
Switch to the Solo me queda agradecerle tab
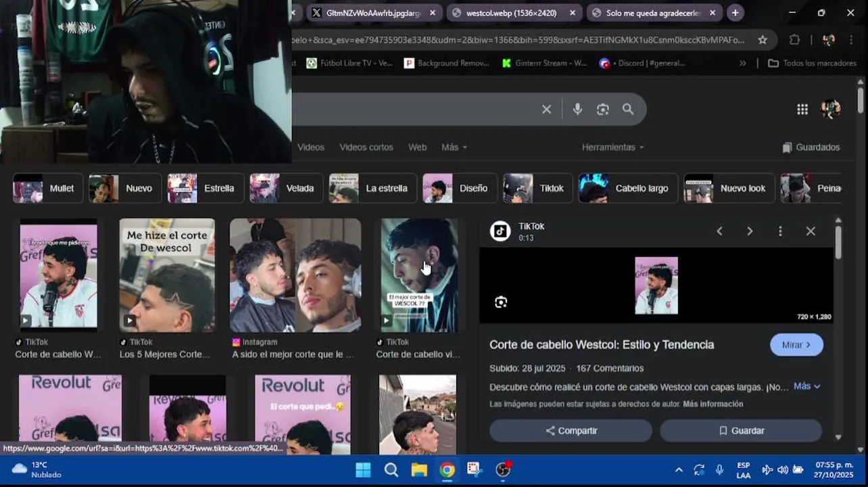pyautogui.click(x=653, y=13)
